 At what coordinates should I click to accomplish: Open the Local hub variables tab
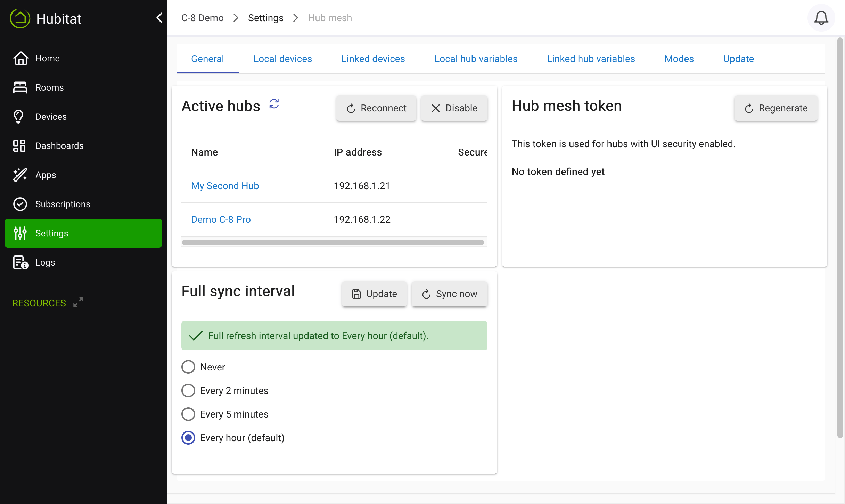(476, 59)
